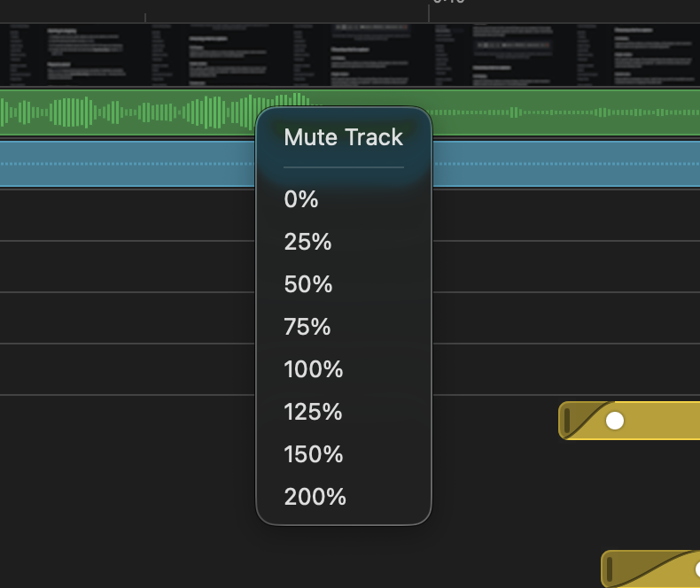The height and width of the screenshot is (588, 700).
Task: Select Mute Track in the context menu
Action: (x=343, y=137)
